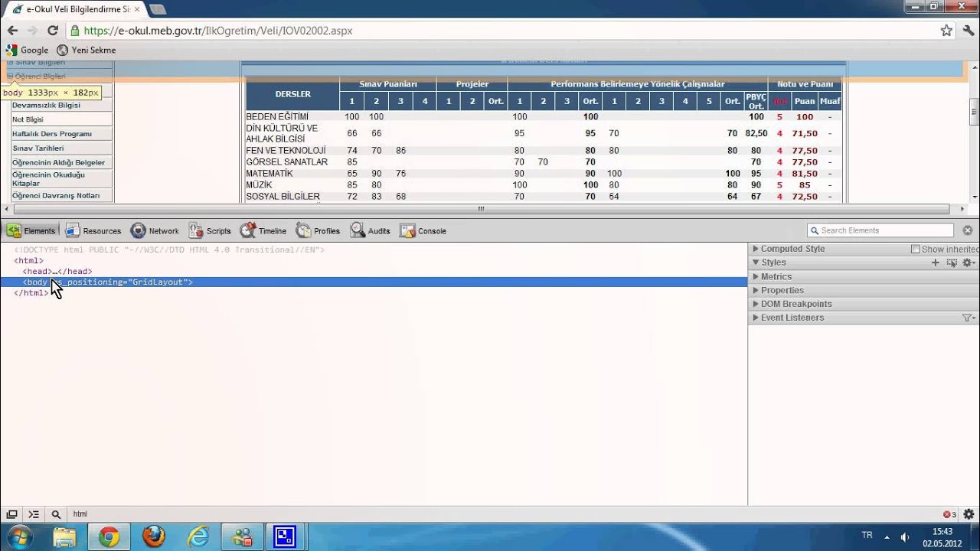Open Öğrencinin Aldığı Belgeler link
980x551 pixels.
[x=58, y=162]
